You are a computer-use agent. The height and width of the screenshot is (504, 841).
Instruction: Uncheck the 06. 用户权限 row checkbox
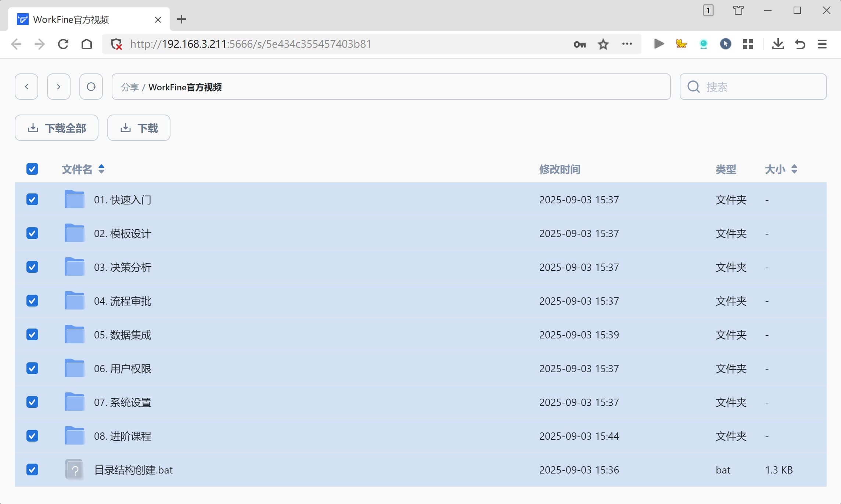tap(32, 368)
